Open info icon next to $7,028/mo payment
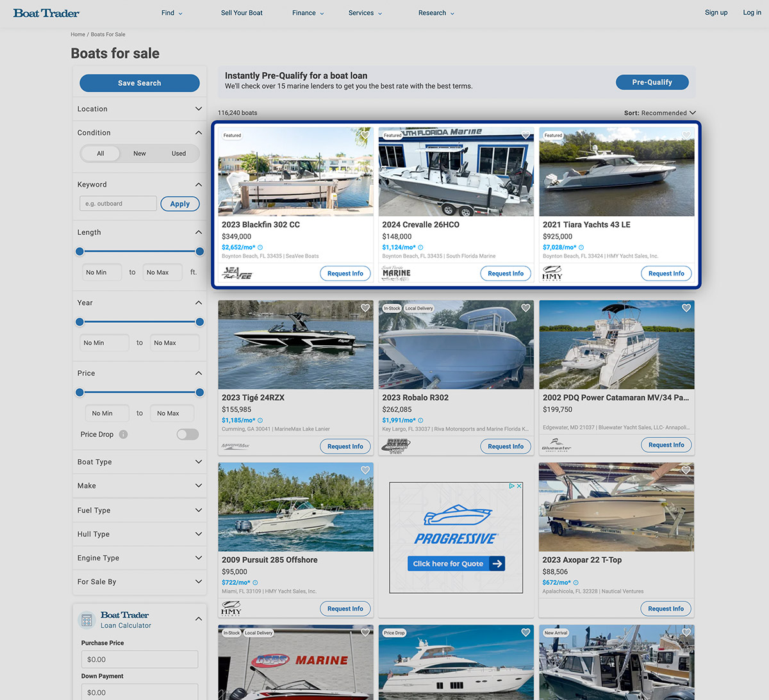Image resolution: width=769 pixels, height=700 pixels. point(581,247)
